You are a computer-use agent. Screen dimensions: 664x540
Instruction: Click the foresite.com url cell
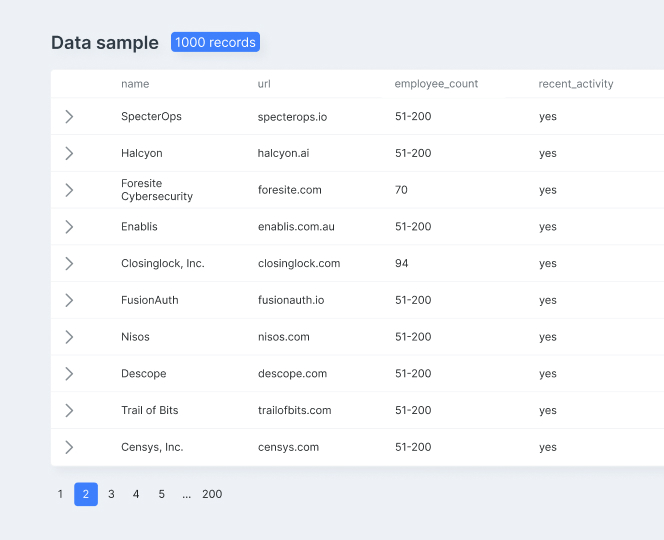[290, 190]
